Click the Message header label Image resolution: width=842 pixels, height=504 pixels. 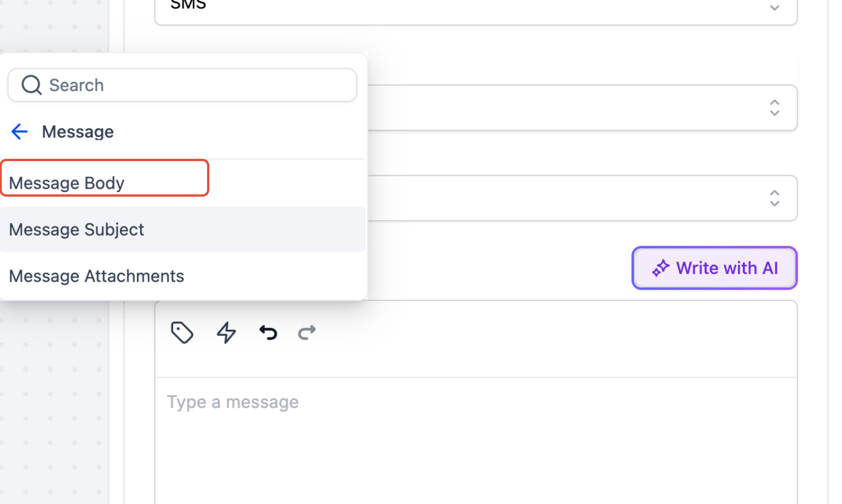[78, 132]
